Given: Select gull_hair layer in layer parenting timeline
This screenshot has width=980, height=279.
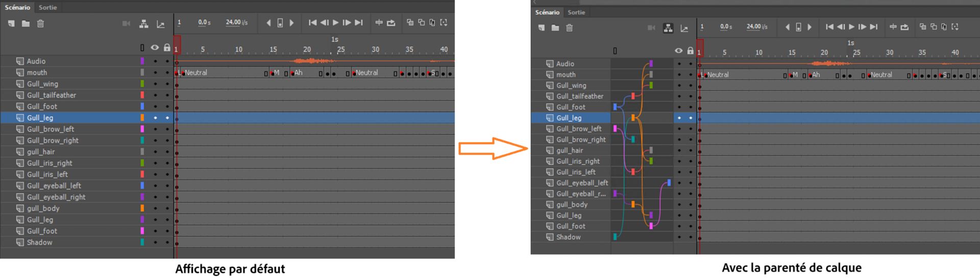Looking at the screenshot, I should click(570, 150).
